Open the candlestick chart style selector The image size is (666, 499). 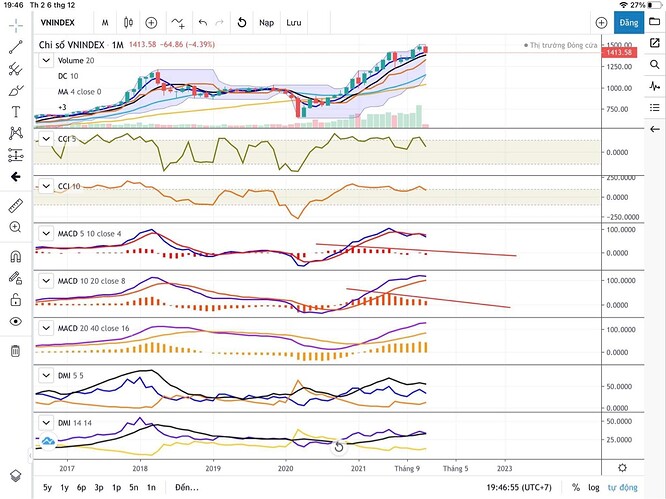tap(128, 21)
